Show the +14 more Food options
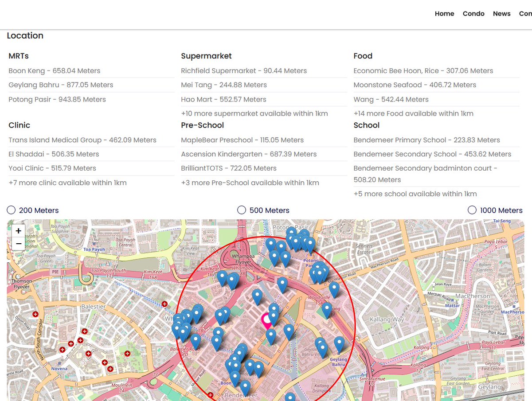Image resolution: width=532 pixels, height=401 pixels. (413, 113)
